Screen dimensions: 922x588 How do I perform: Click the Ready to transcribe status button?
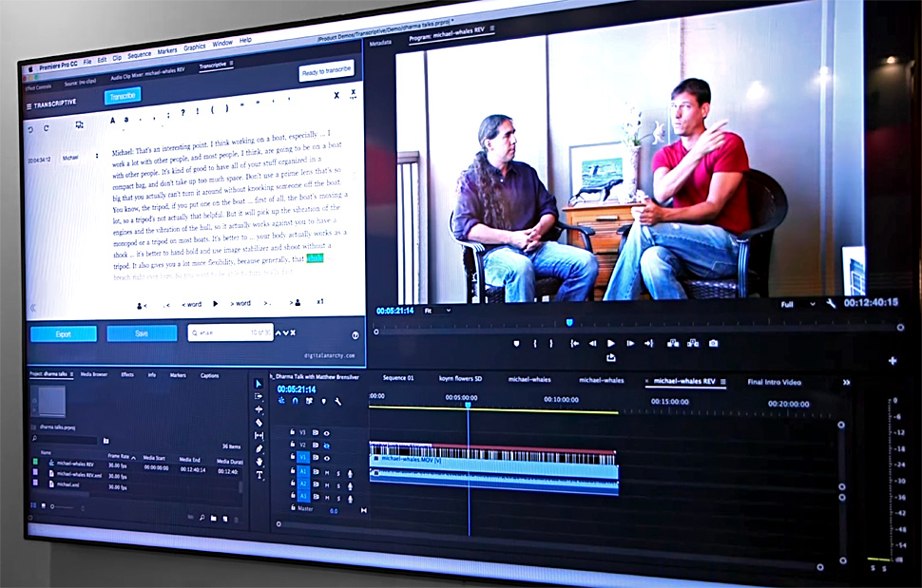[x=326, y=71]
